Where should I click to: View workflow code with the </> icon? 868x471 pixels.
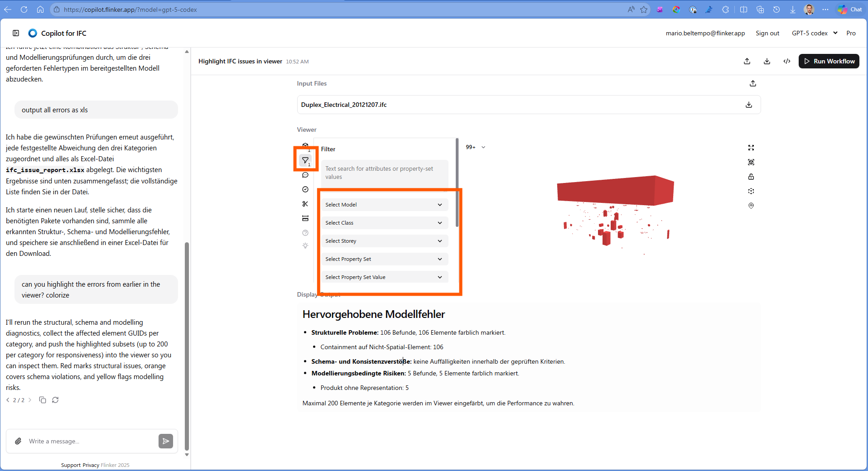point(787,61)
